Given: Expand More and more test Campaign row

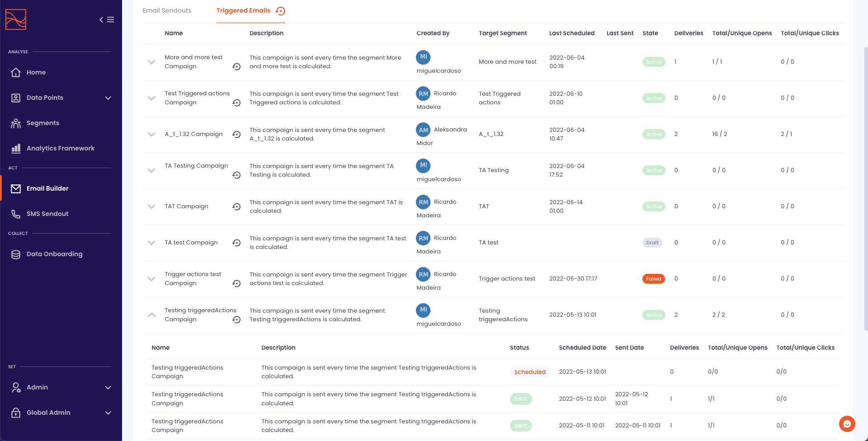Looking at the screenshot, I should 151,62.
